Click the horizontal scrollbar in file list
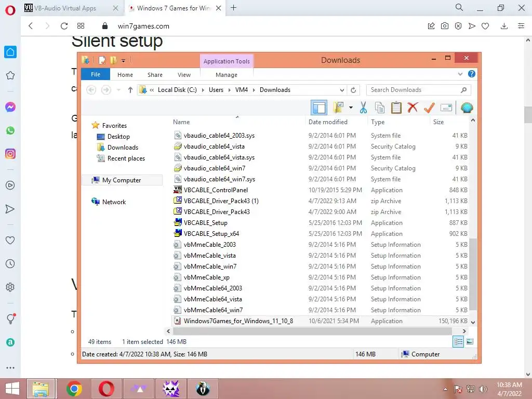Viewport: 532px width, 399px height. click(312, 331)
